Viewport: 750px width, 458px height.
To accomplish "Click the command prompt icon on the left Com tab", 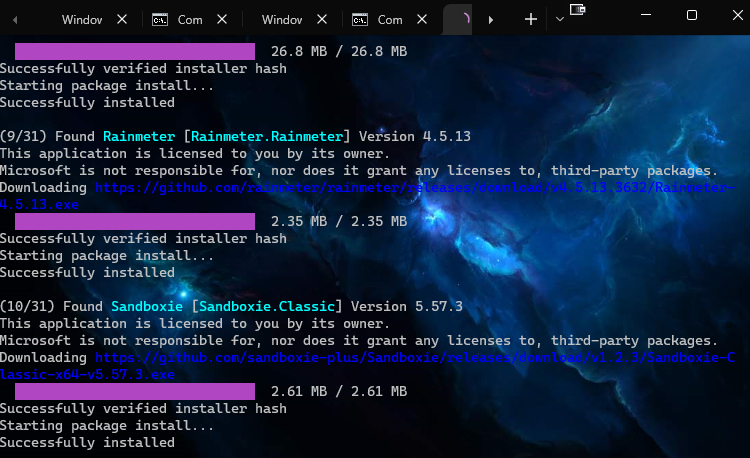I will (160, 20).
